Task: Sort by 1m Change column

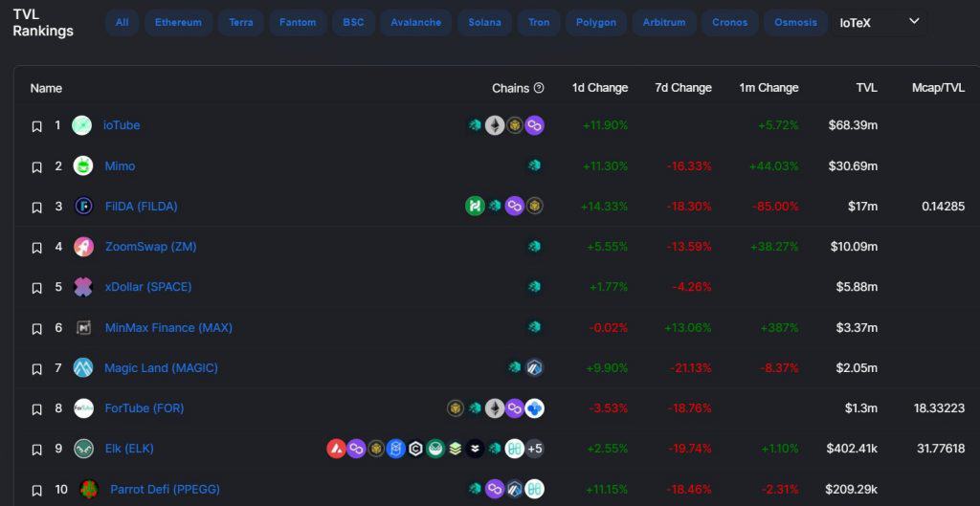Action: coord(768,88)
